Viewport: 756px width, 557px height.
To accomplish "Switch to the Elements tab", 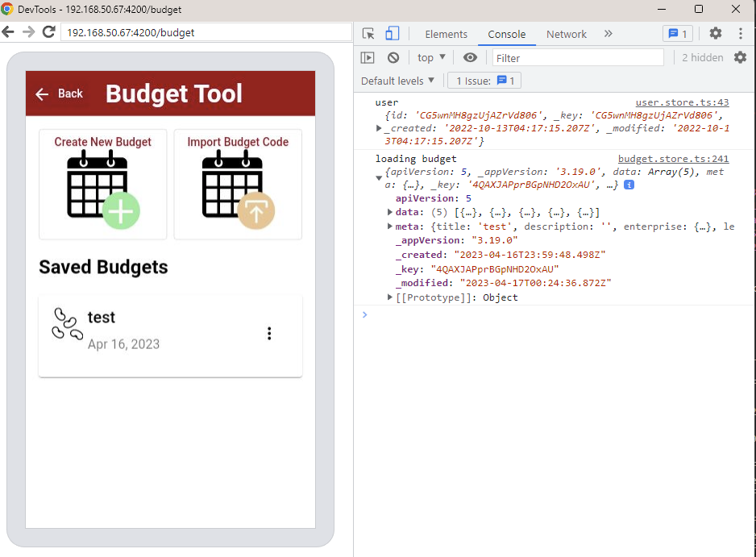I will click(446, 34).
